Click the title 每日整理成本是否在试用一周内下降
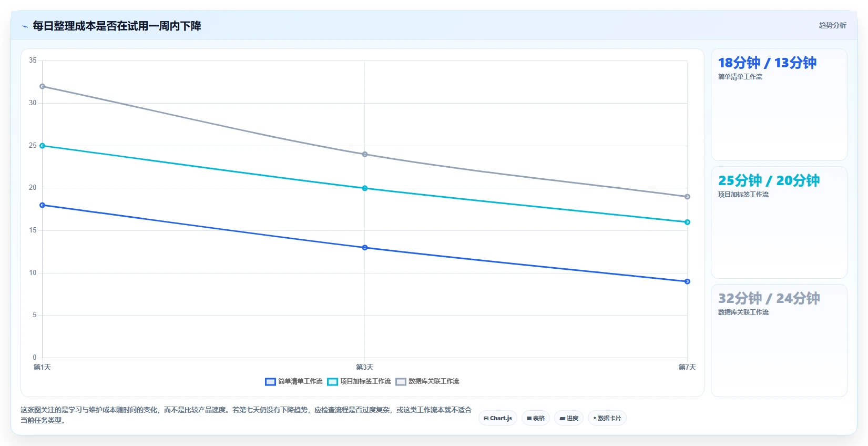The height and width of the screenshot is (446, 868). 117,26
